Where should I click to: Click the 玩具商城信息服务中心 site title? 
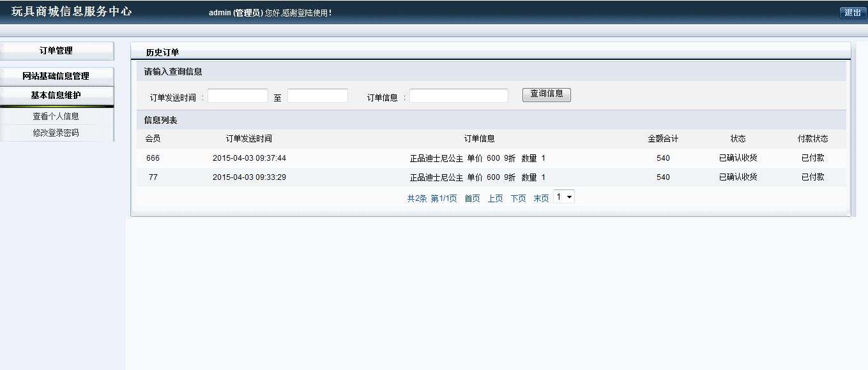(72, 11)
